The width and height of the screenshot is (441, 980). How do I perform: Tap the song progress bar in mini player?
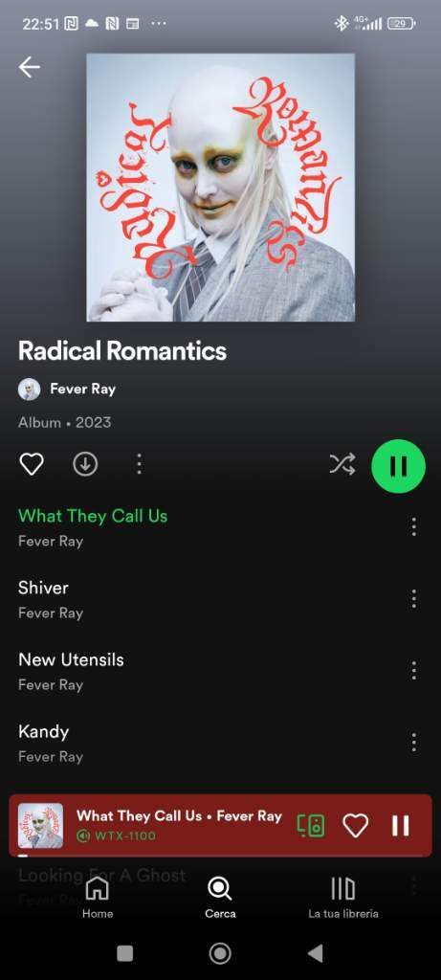[x=220, y=855]
